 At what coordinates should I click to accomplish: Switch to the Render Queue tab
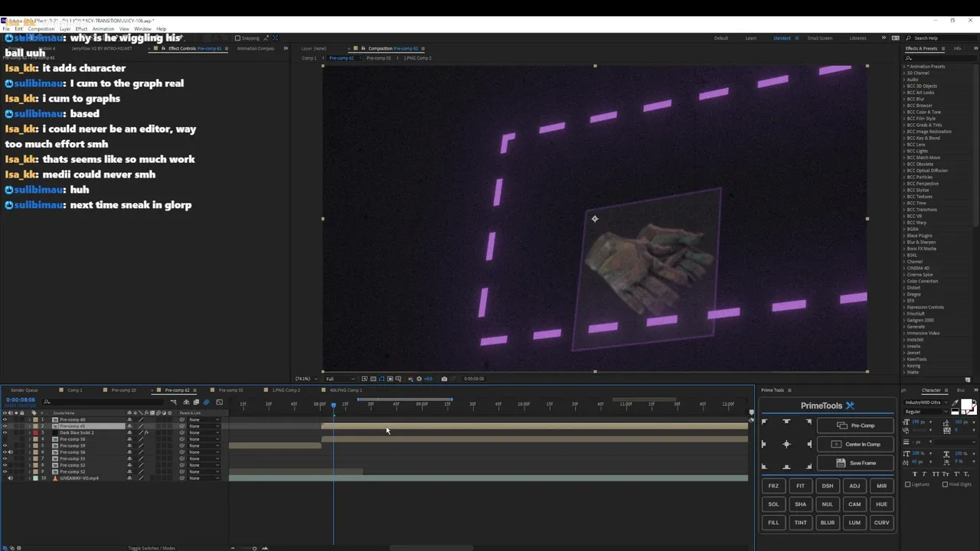24,390
